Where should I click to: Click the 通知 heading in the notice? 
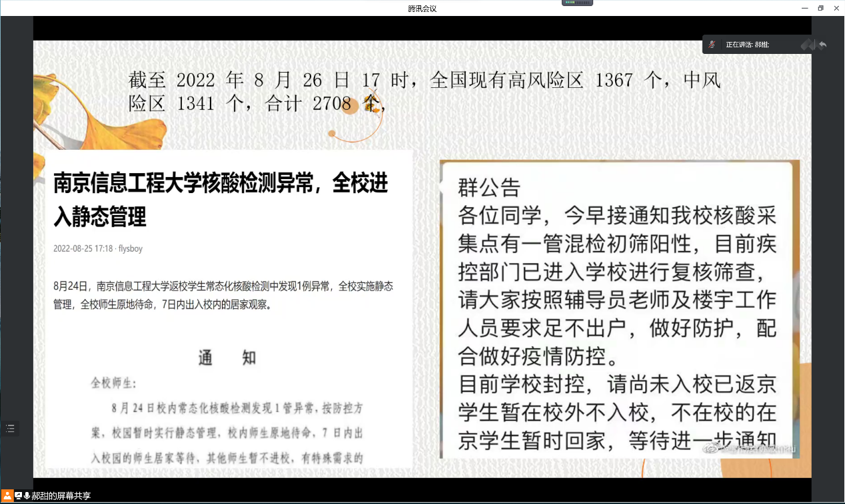point(227,358)
